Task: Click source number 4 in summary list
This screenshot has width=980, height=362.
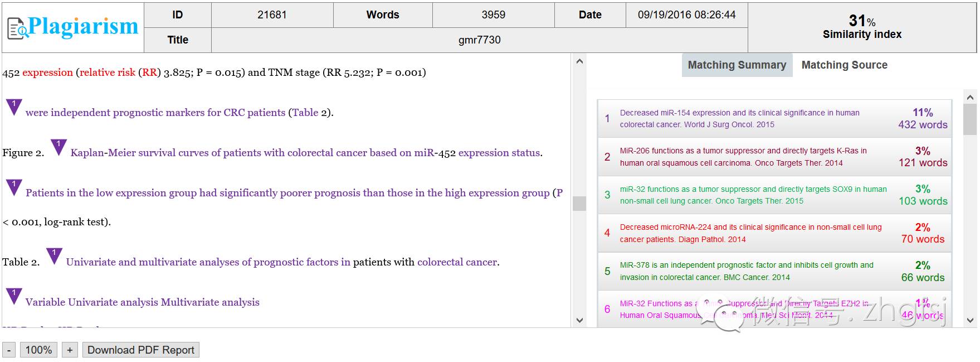Action: [x=607, y=233]
